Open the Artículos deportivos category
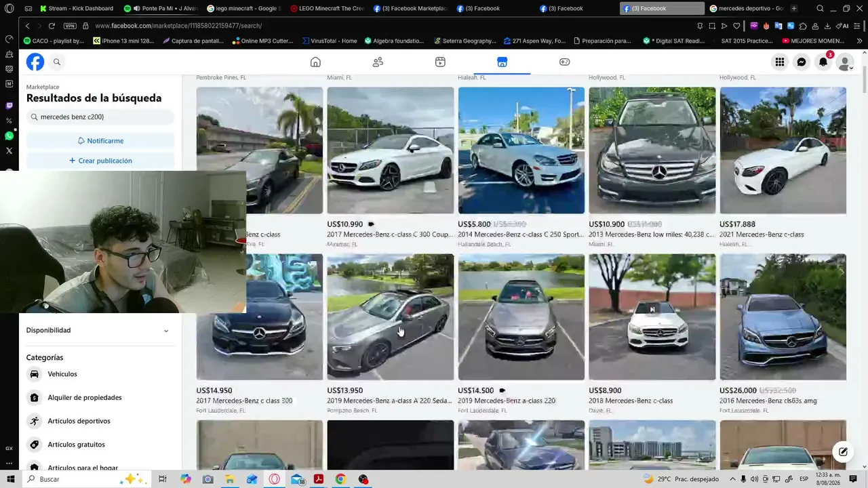Screen dimensions: 868x488 click(100, 421)
